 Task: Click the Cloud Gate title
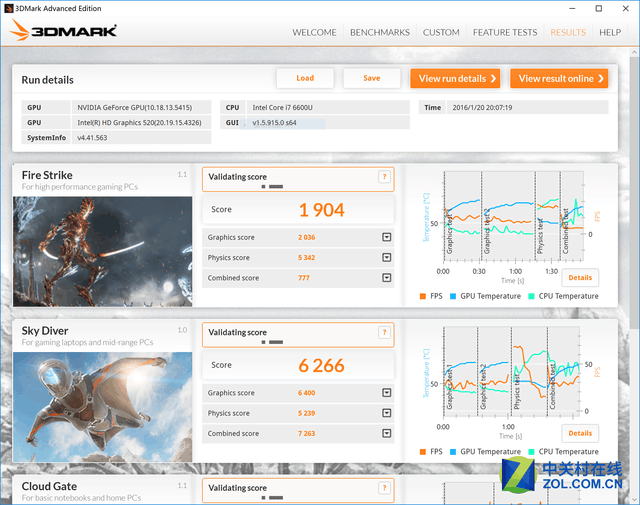click(x=49, y=486)
